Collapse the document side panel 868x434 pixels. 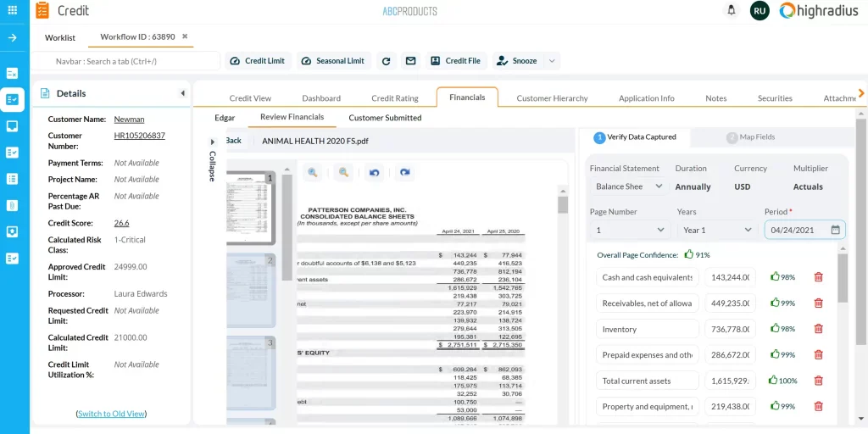[x=213, y=160]
